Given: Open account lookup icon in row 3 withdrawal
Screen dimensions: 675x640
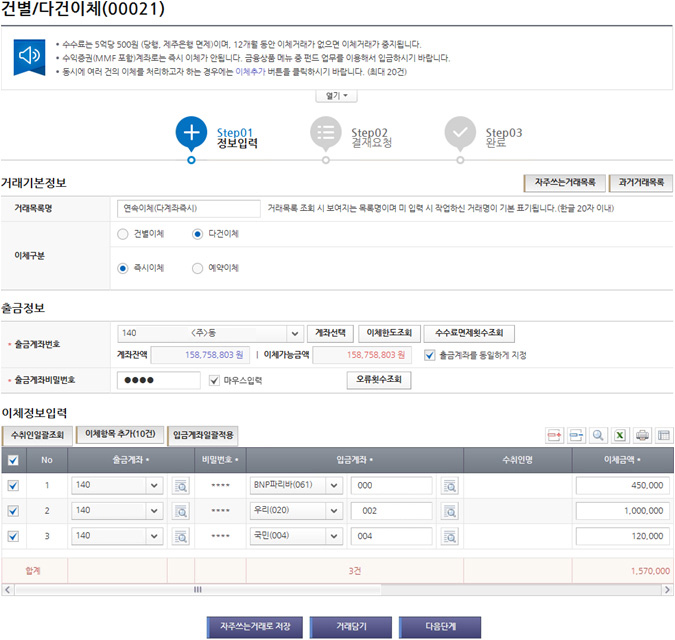Looking at the screenshot, I should click(x=181, y=537).
